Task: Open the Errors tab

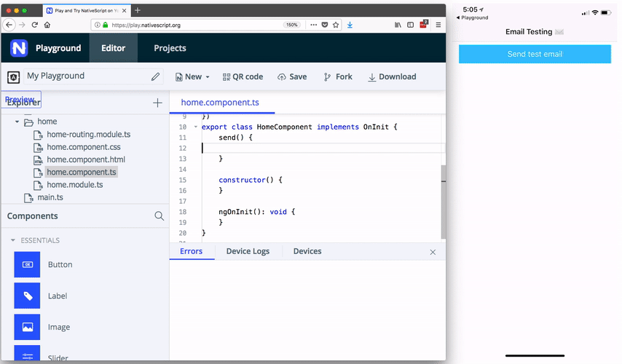Action: click(x=192, y=251)
